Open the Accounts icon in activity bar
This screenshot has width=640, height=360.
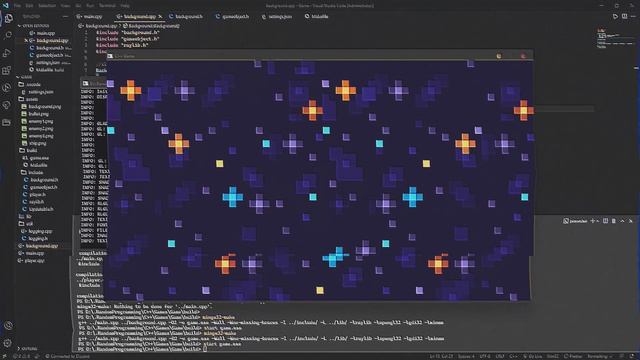point(8,326)
